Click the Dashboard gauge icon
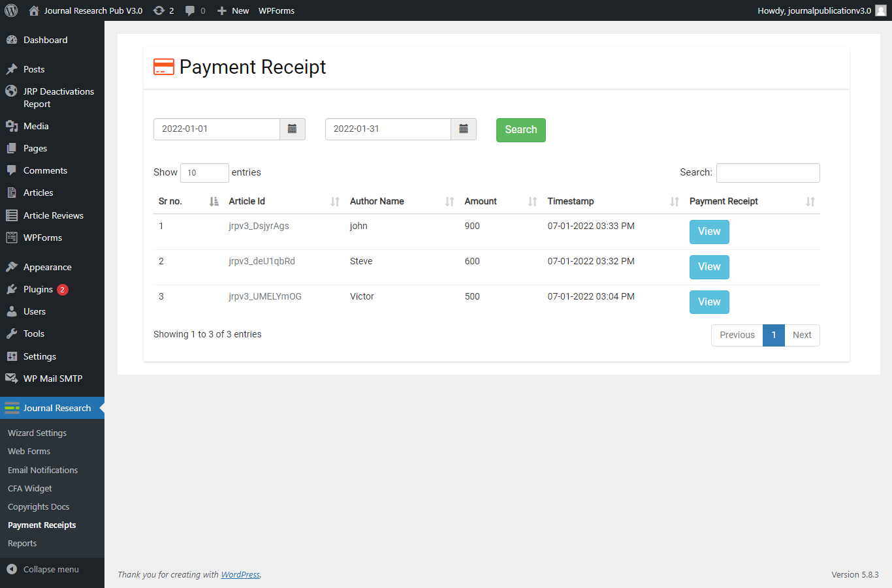 click(12, 40)
